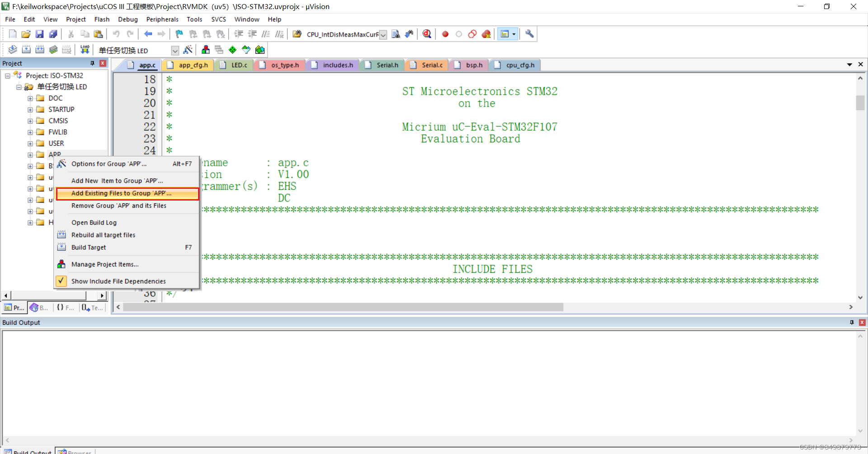The height and width of the screenshot is (454, 868).
Task: Expand the STARTUP folder
Action: pos(30,110)
